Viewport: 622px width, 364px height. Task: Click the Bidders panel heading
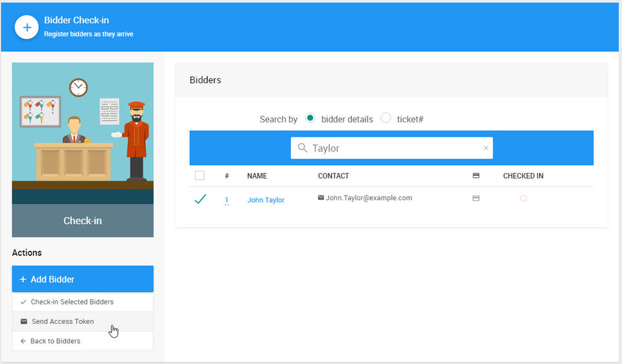click(x=205, y=80)
